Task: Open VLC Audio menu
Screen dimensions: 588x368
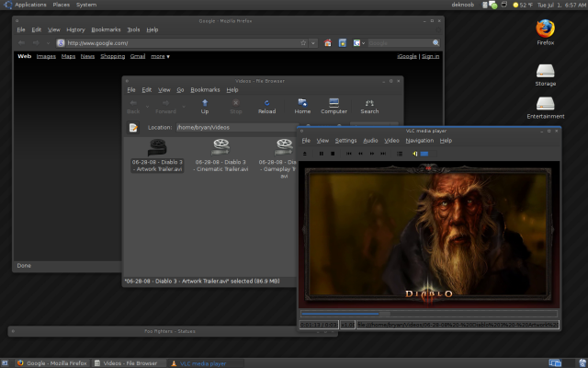Action: (370, 141)
